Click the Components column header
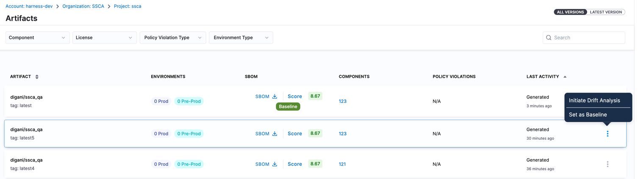The image size is (644, 179). pos(354,77)
